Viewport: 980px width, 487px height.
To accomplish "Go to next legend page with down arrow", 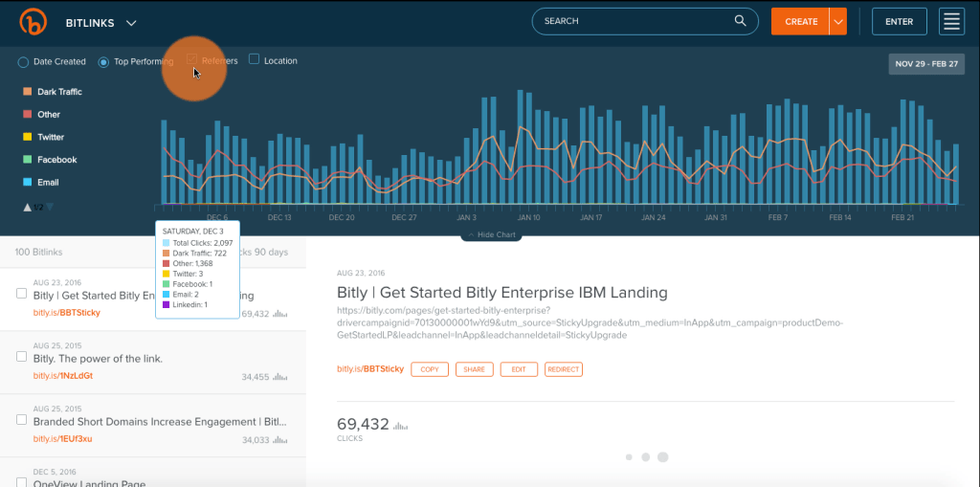I will pos(50,207).
